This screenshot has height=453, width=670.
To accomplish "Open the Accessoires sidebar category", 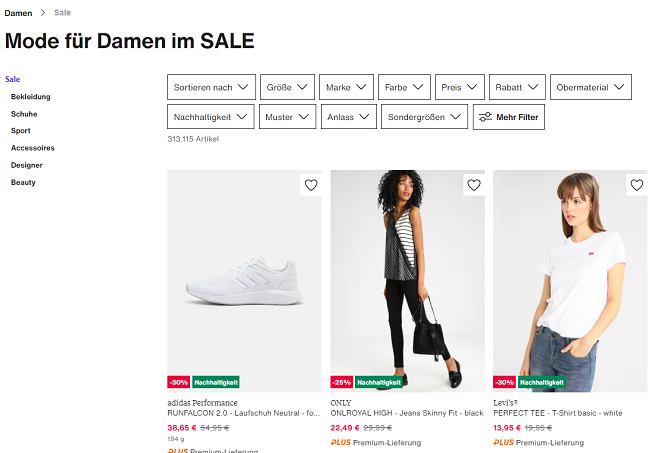I will pos(33,148).
